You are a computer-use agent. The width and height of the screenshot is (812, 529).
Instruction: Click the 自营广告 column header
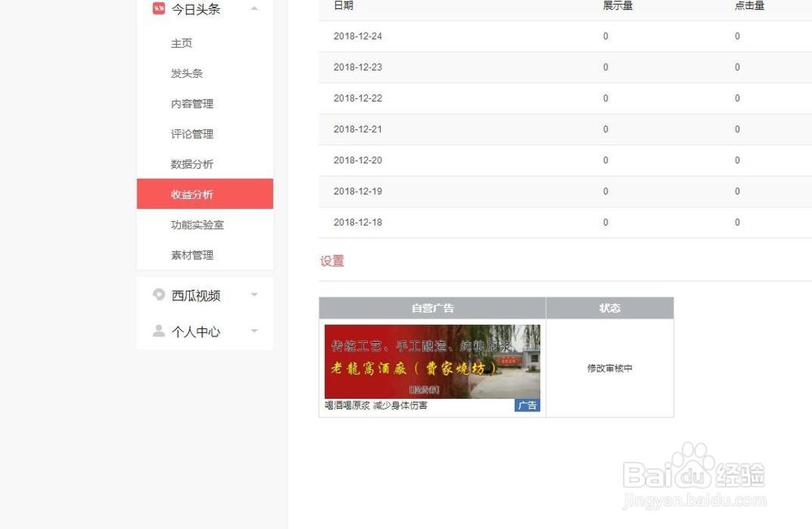pos(433,308)
